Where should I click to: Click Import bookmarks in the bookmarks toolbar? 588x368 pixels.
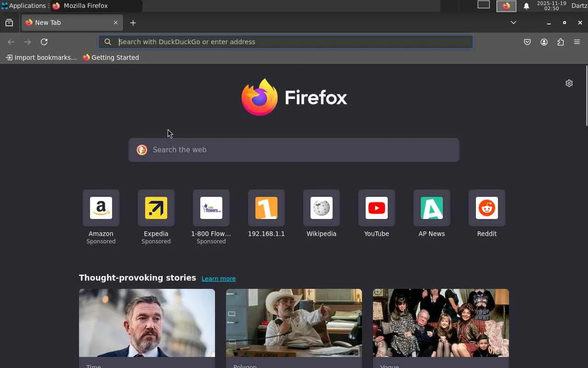pos(41,57)
